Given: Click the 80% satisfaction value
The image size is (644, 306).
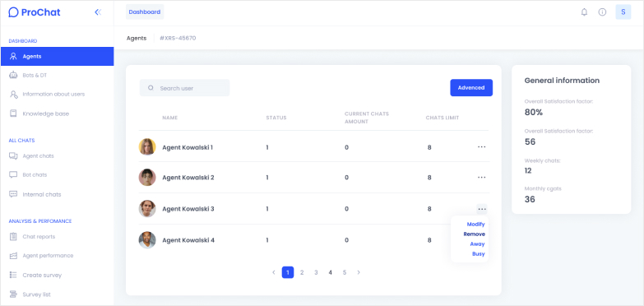Looking at the screenshot, I should coord(534,112).
